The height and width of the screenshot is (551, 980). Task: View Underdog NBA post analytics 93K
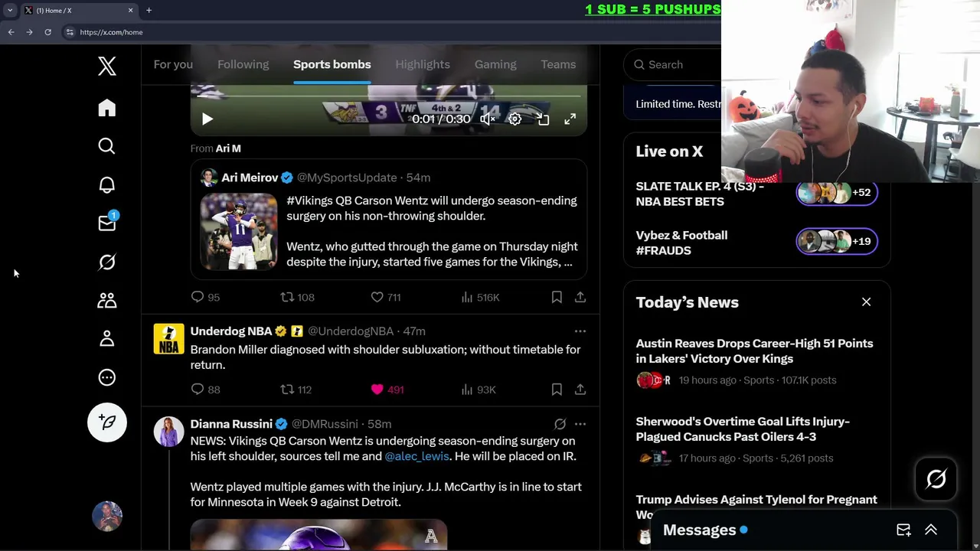479,390
